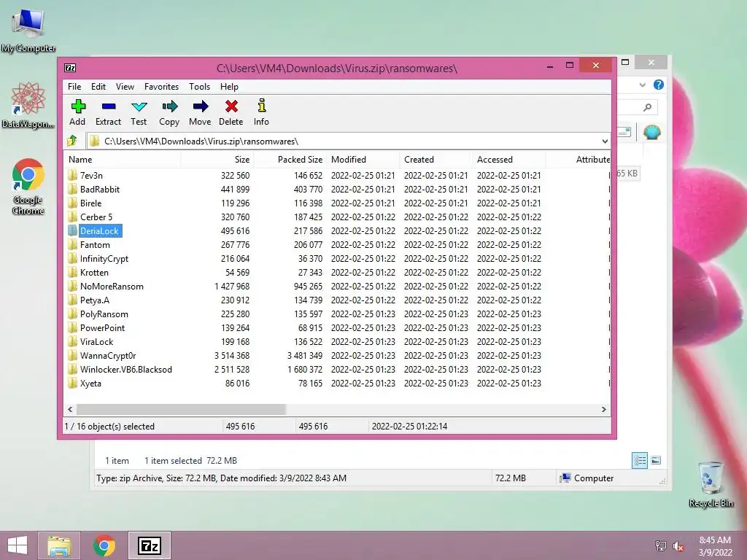The height and width of the screenshot is (560, 747).
Task: Switch Explorer to details view icon
Action: pos(639,460)
